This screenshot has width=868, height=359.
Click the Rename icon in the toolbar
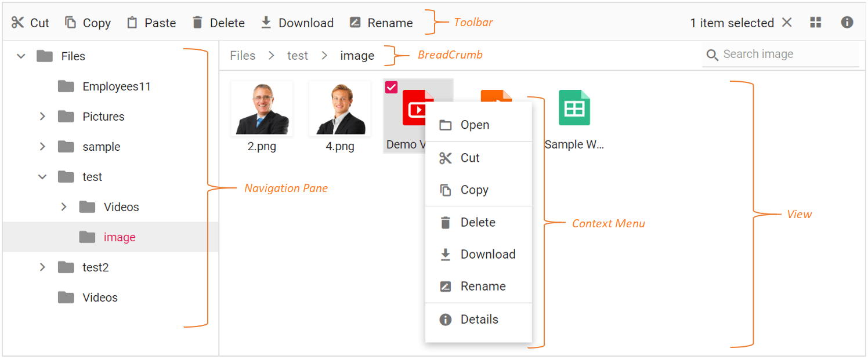[355, 22]
